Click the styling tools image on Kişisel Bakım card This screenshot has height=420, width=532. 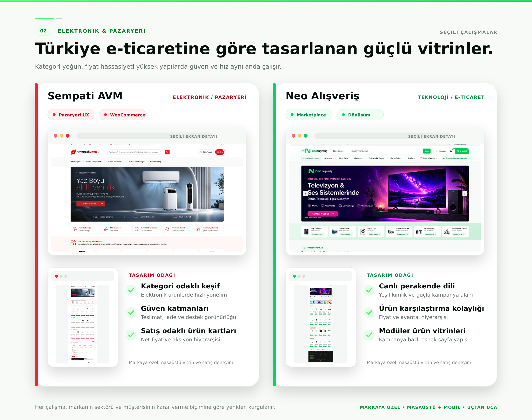click(x=419, y=231)
